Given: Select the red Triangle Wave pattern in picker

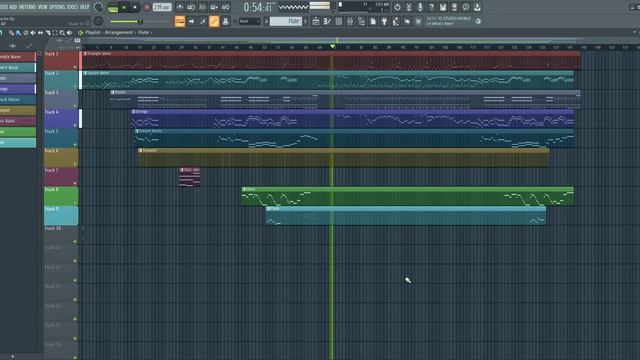Looking at the screenshot, I should (18, 56).
